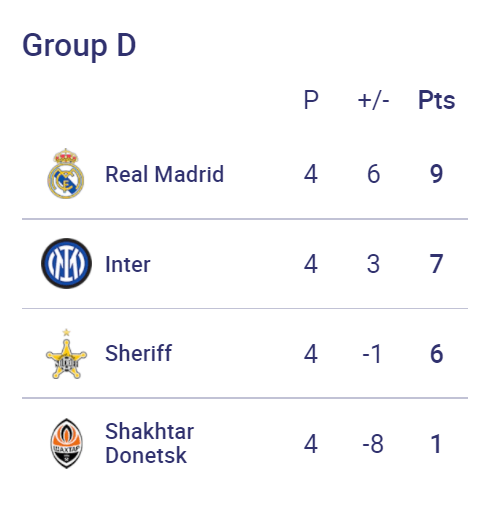This screenshot has height=508, width=492.
Task: Click the Group D heading
Action: [79, 46]
